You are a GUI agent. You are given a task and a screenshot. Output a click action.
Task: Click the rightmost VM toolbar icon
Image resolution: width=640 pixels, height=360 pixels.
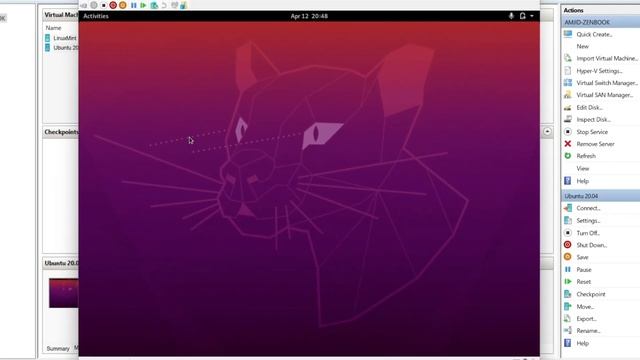coord(183,5)
